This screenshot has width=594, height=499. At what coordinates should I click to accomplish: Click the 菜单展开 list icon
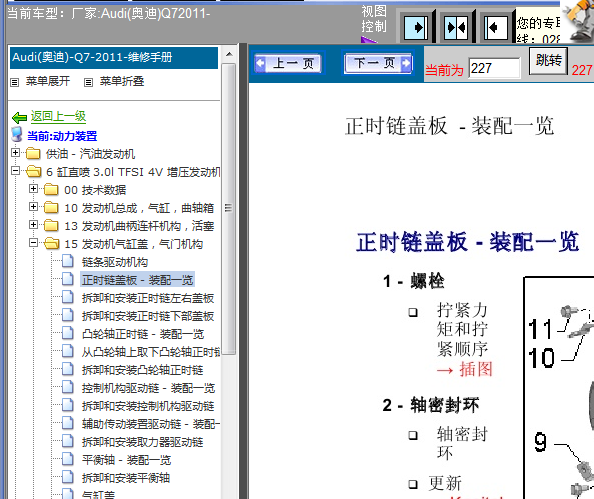coord(14,82)
